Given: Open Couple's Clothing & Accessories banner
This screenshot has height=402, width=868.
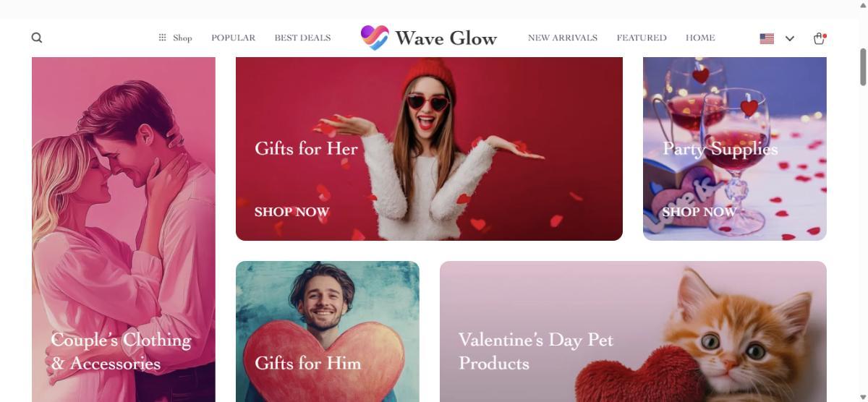Looking at the screenshot, I should tap(124, 229).
